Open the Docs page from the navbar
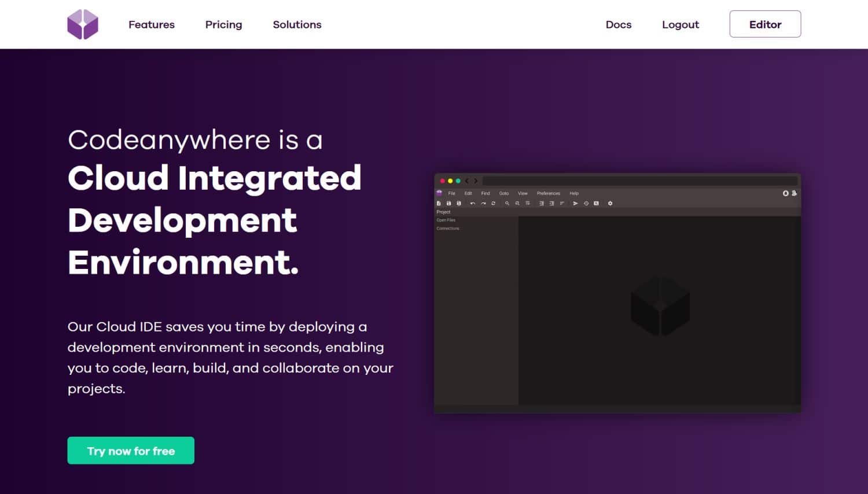The image size is (868, 494). 618,24
